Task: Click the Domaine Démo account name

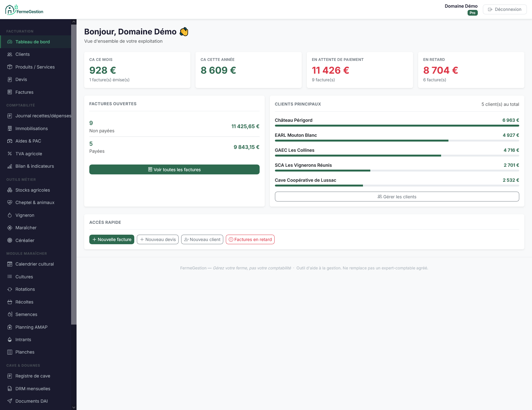Action: coord(461,6)
